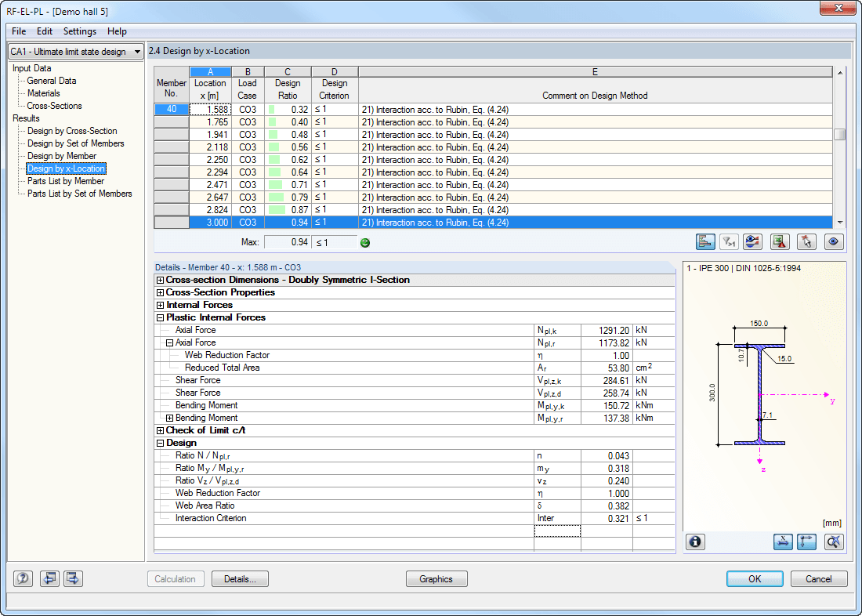
Task: Click the Web Area Ratio value 0.382
Action: 607,506
